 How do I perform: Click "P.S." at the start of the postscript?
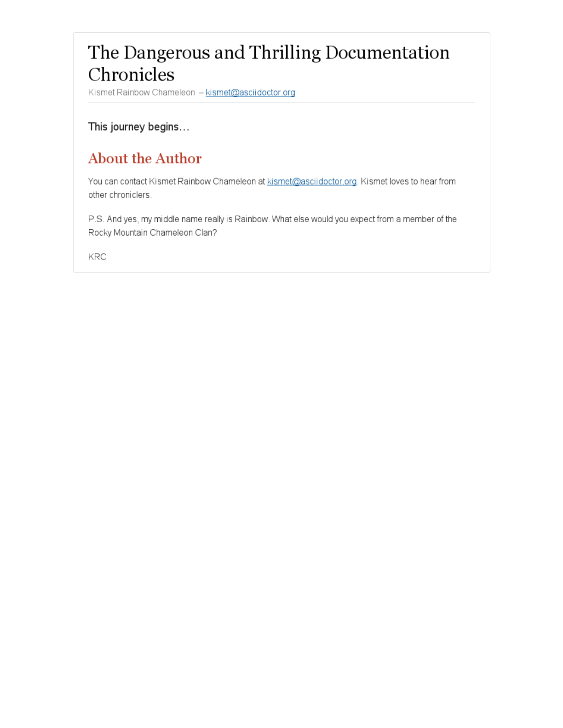(96, 219)
